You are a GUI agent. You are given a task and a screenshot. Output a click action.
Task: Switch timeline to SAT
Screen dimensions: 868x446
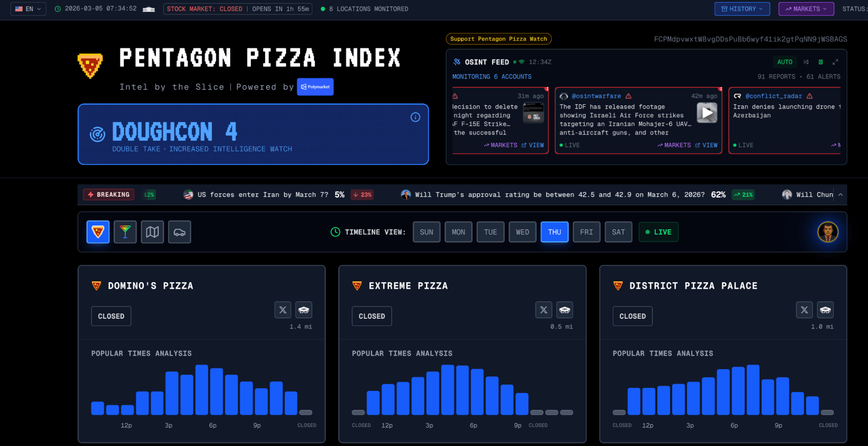618,232
